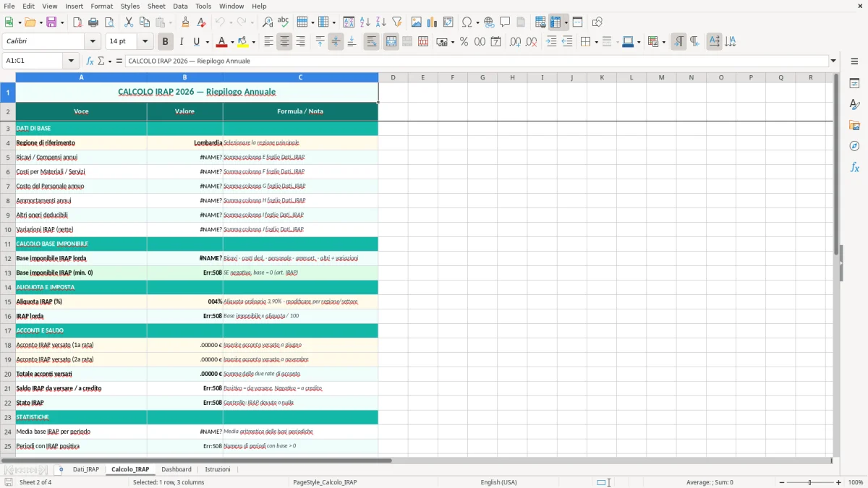
Task: Click the formula input line
Action: pyautogui.click(x=476, y=61)
